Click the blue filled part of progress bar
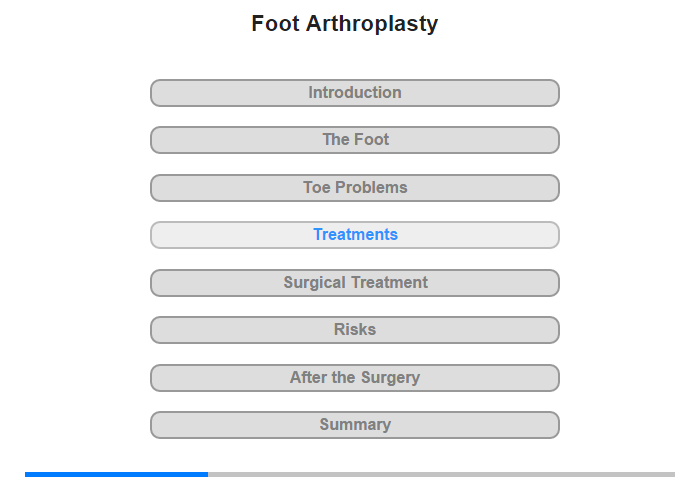The image size is (700, 480). pos(117,474)
